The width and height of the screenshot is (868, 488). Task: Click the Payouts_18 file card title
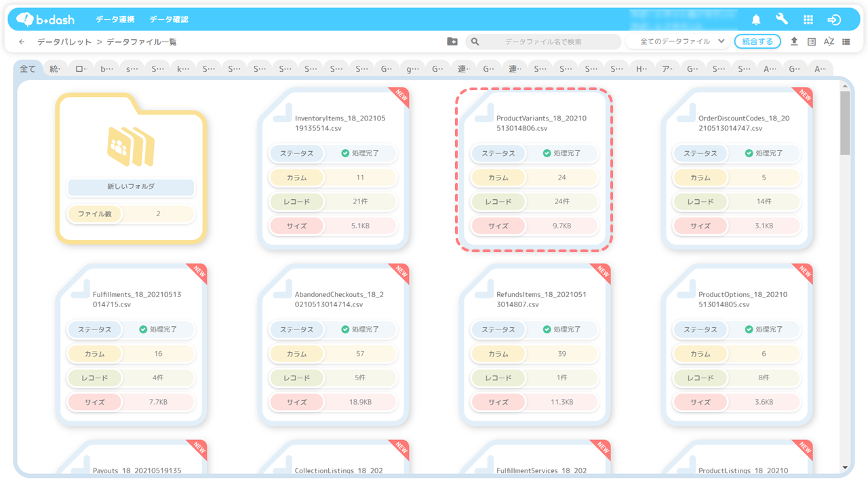click(137, 470)
